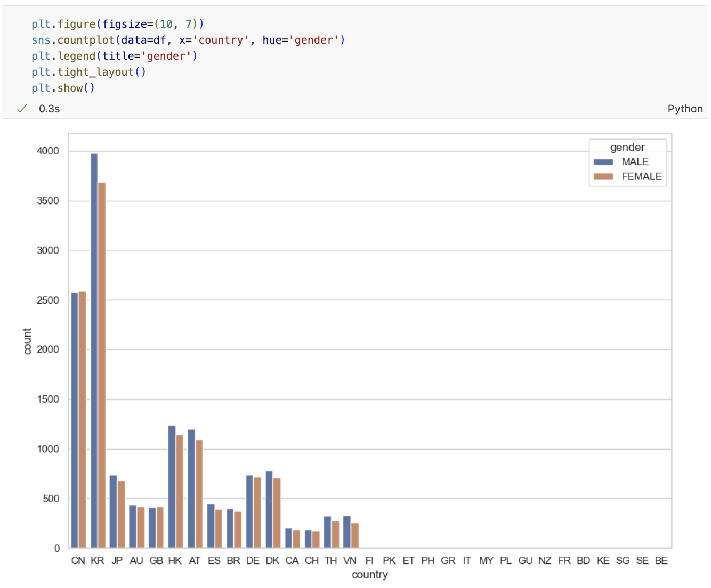711x588 pixels.
Task: Click the MALE legend label text
Action: [635, 162]
